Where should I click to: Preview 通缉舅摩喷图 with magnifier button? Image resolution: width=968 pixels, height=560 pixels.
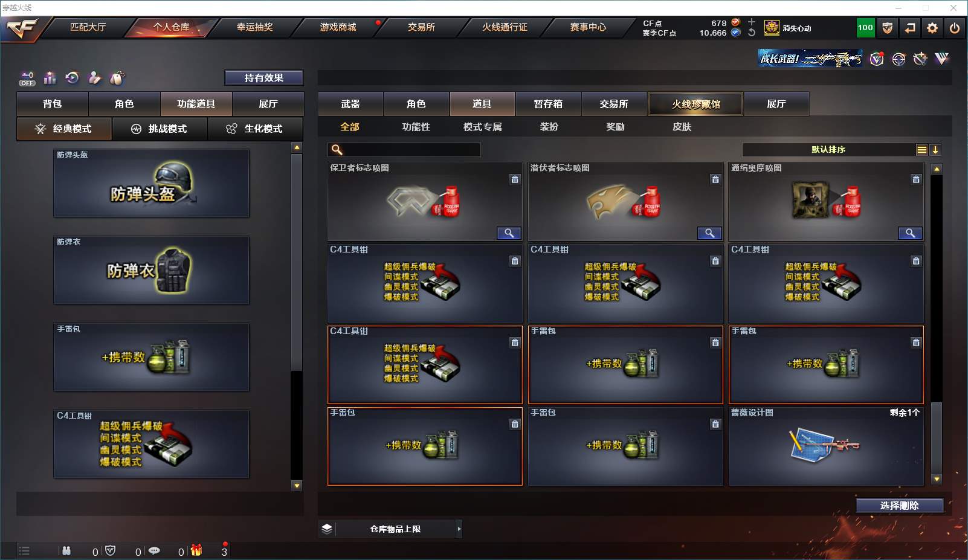pyautogui.click(x=910, y=233)
